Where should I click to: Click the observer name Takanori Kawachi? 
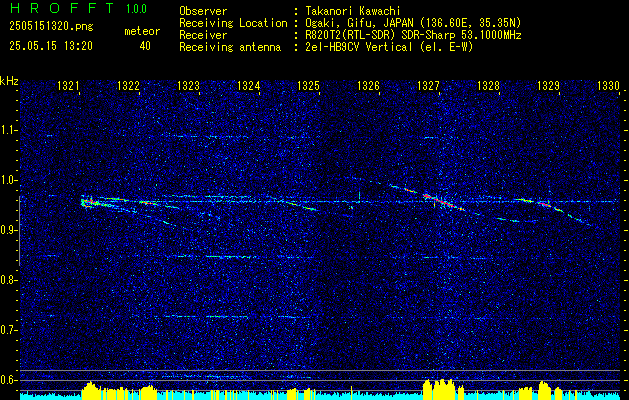coord(353,11)
